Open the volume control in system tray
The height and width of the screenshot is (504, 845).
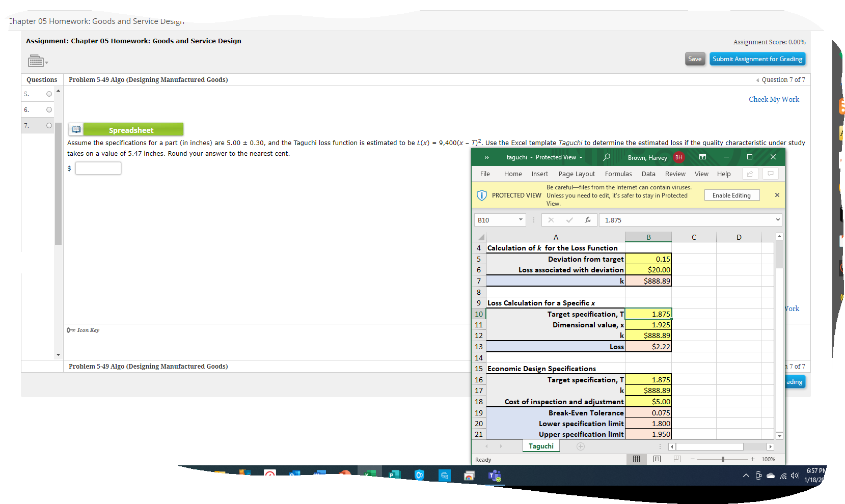pos(795,476)
